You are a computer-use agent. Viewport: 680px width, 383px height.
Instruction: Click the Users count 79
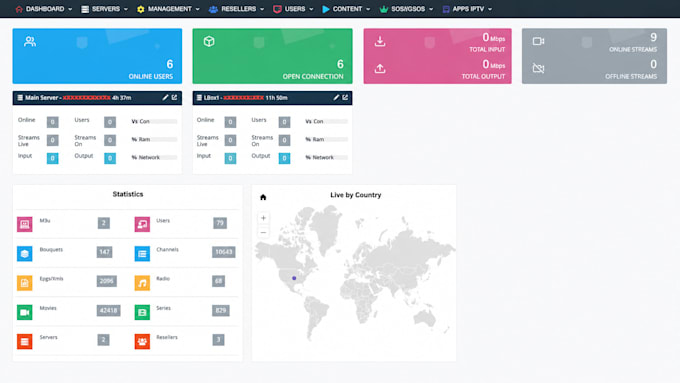click(220, 223)
